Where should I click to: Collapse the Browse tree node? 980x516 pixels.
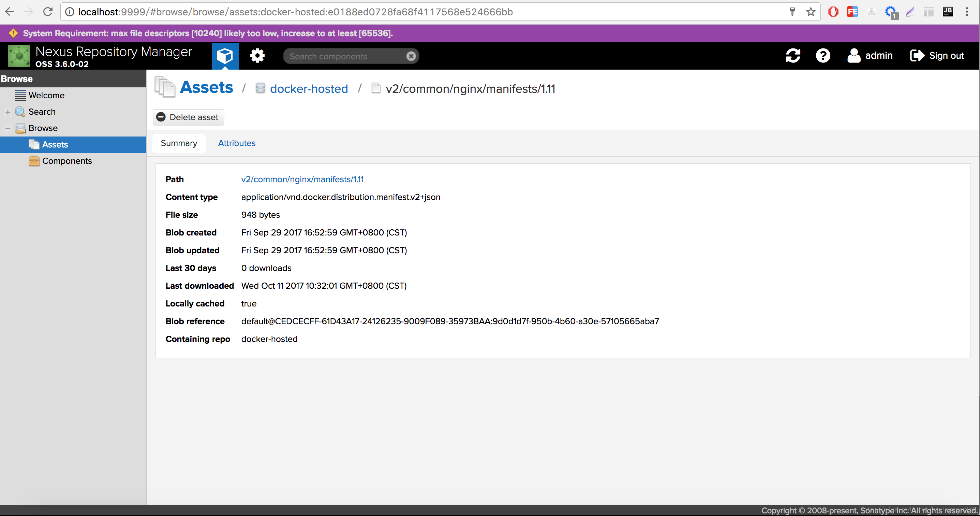[8, 128]
